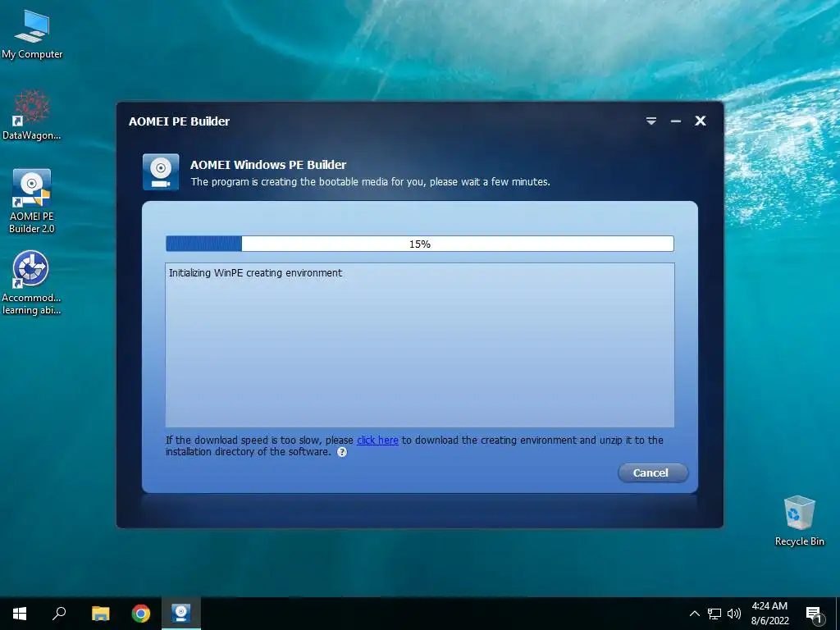The height and width of the screenshot is (630, 840).
Task: Select the AOMEI PE Builder 2.0 desktop shortcut
Action: point(32,201)
